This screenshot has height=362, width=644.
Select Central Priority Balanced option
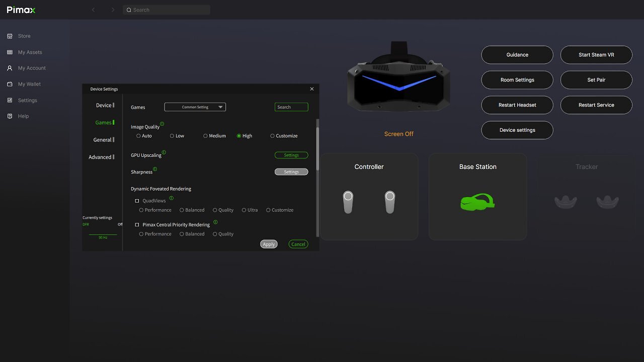pyautogui.click(x=182, y=234)
